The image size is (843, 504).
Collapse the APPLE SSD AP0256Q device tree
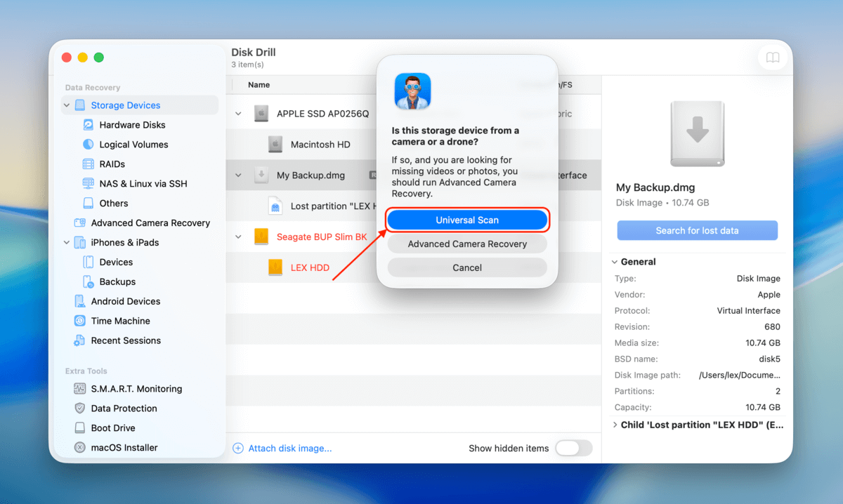(238, 113)
